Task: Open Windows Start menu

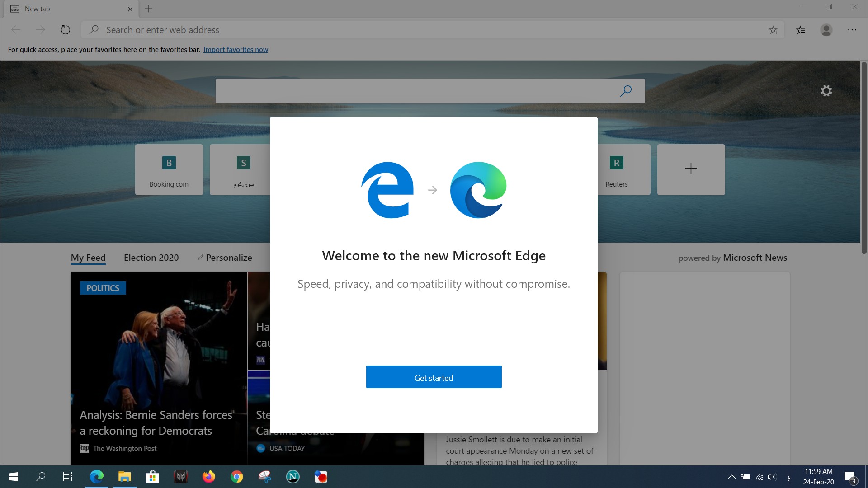Action: (x=14, y=477)
